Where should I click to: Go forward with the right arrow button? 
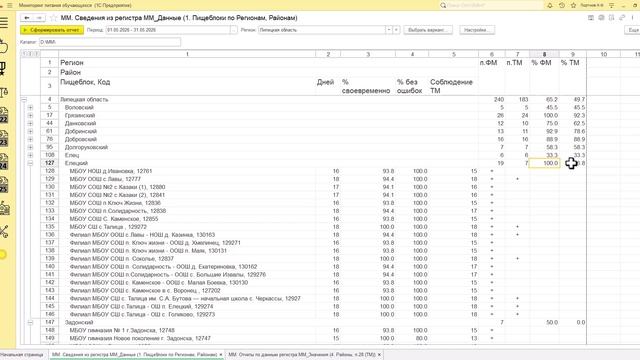point(39,18)
